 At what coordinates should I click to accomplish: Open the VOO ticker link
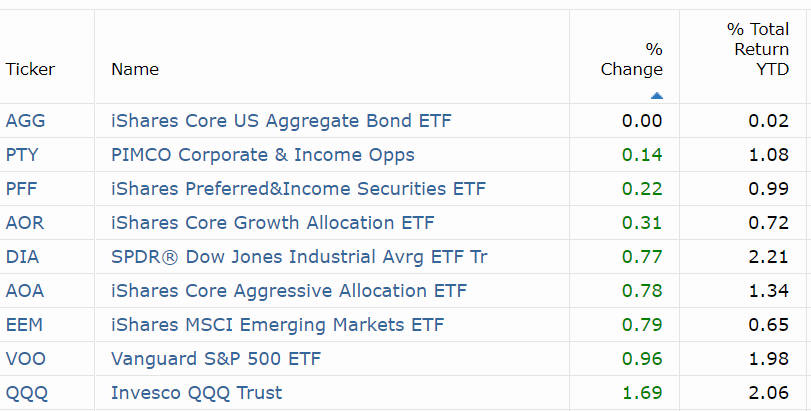coord(25,359)
